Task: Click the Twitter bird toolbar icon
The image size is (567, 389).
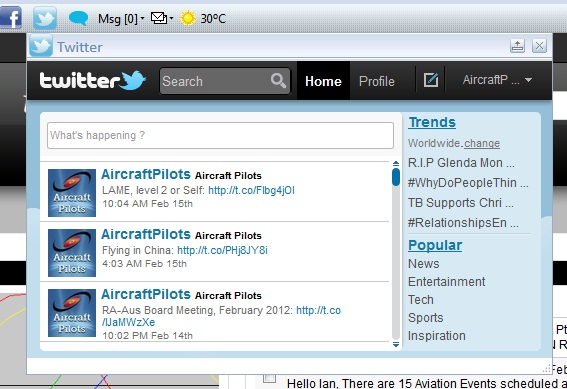Action: pos(45,18)
